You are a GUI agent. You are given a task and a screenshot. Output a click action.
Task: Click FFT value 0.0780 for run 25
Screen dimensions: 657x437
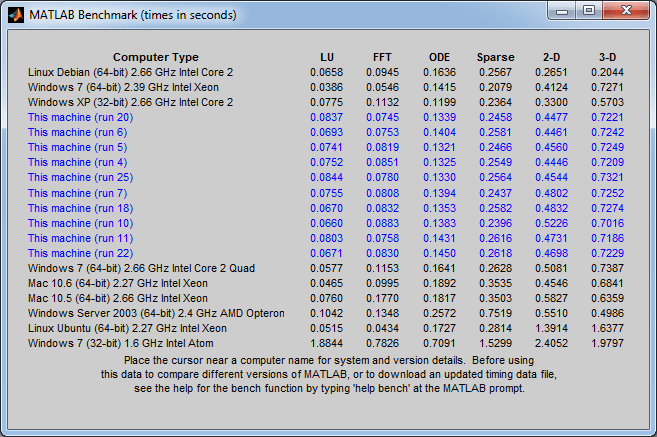point(383,177)
